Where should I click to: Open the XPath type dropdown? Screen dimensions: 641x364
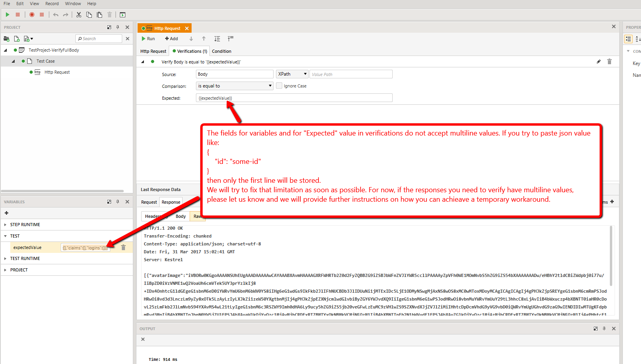(292, 74)
